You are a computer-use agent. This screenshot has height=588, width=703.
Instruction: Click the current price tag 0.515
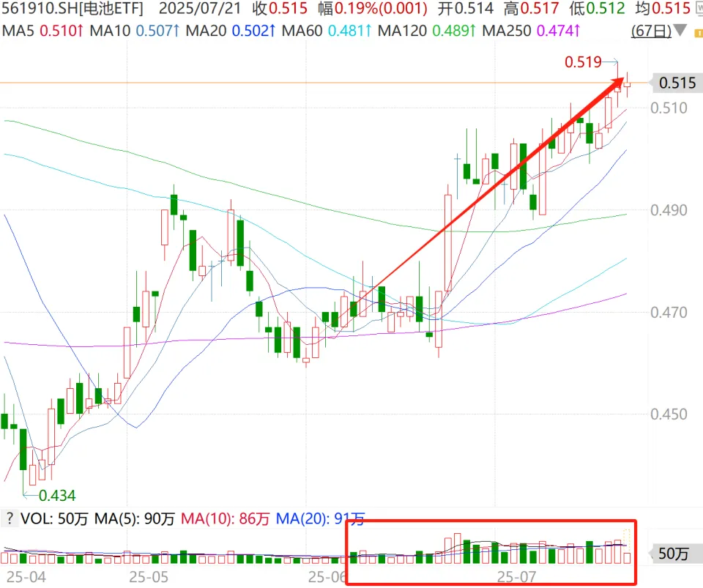coord(677,83)
